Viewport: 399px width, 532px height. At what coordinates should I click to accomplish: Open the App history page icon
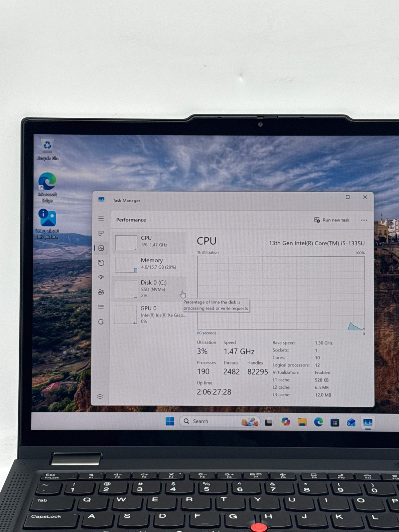click(x=101, y=263)
